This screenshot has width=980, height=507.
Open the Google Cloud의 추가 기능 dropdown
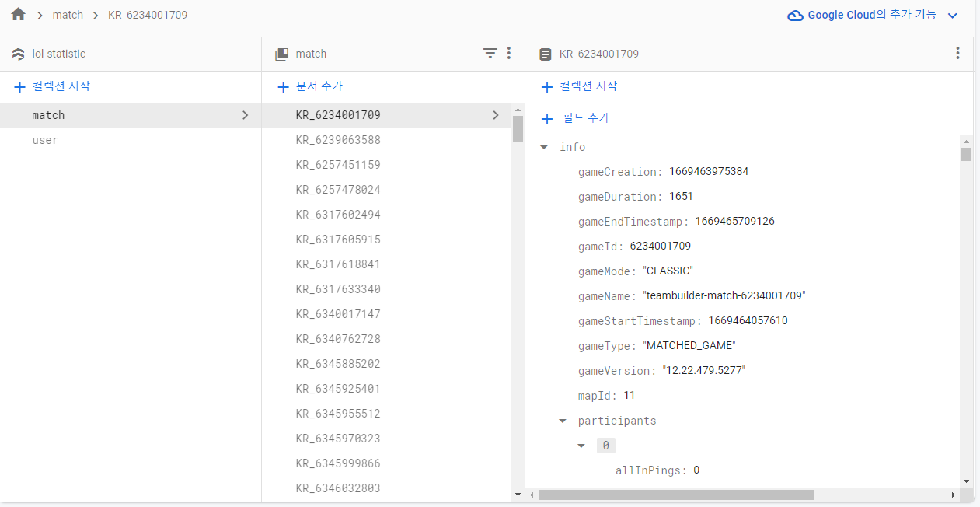[952, 15]
